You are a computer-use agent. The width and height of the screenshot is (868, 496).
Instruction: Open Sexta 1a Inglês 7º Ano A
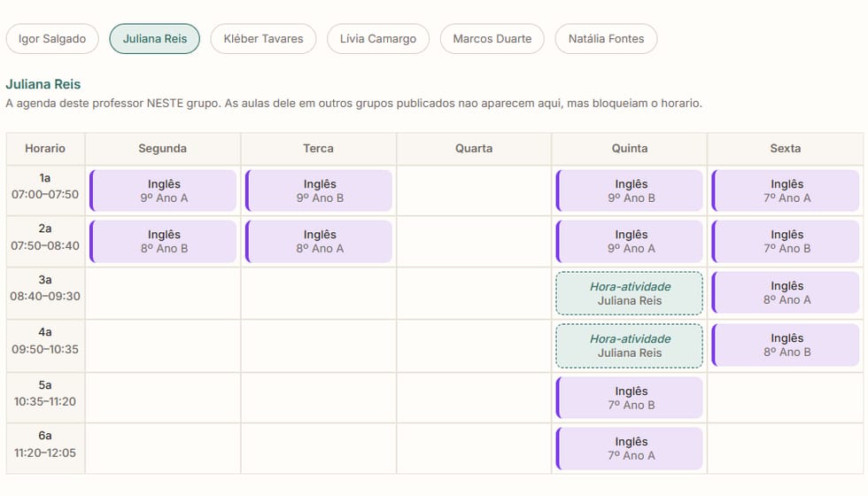click(x=786, y=190)
